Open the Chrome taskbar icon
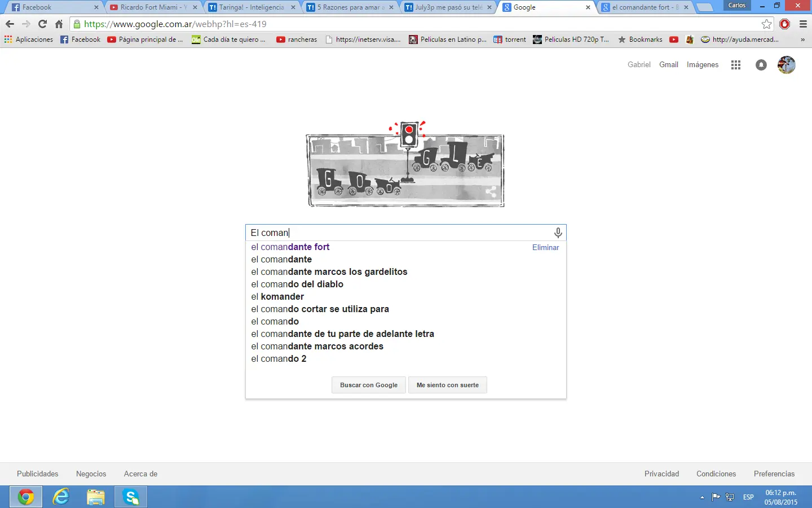Image resolution: width=812 pixels, height=508 pixels. pyautogui.click(x=25, y=497)
